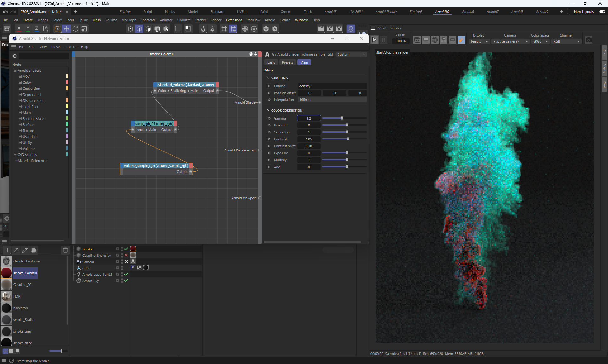Open the Display beauty dropdown
Viewport: 608px width, 364px height.
coord(479,41)
